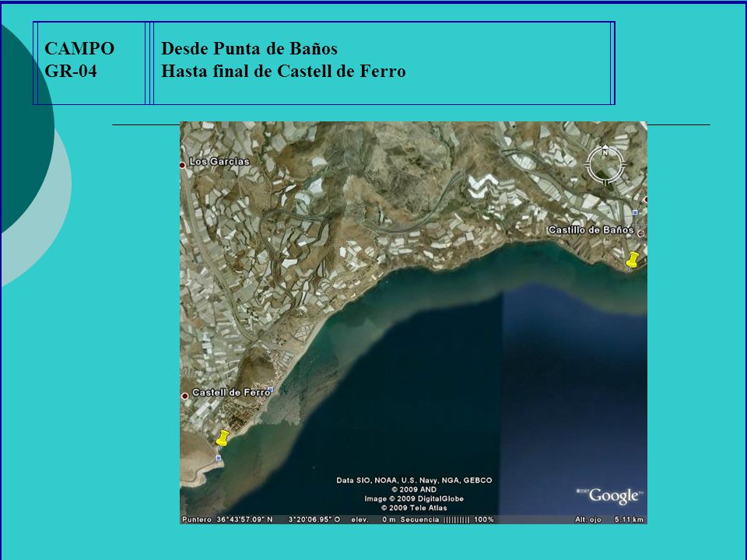Click the 'Hasta final de Castell de Ferro' text
The image size is (747, 560).
pos(283,71)
